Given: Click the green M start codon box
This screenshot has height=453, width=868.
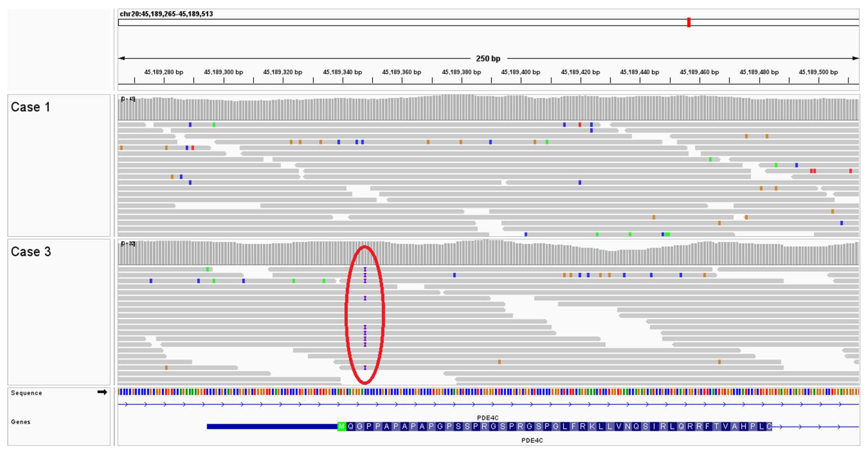Looking at the screenshot, I should tap(341, 426).
